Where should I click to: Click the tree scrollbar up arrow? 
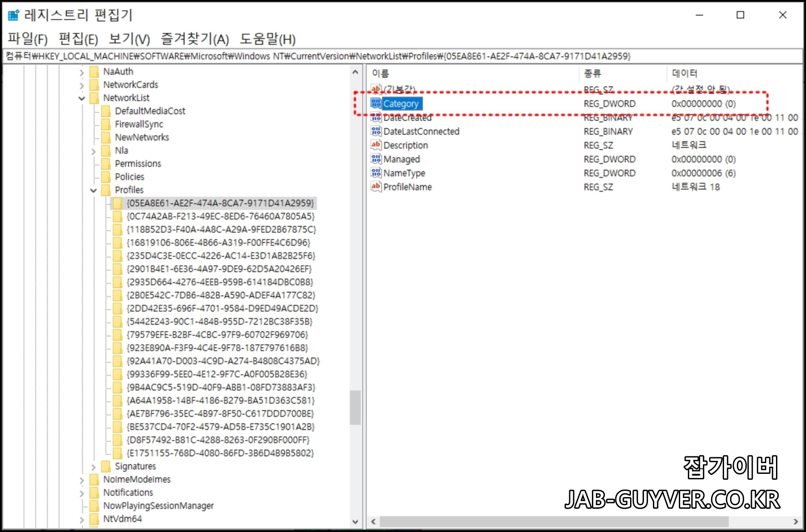click(356, 72)
